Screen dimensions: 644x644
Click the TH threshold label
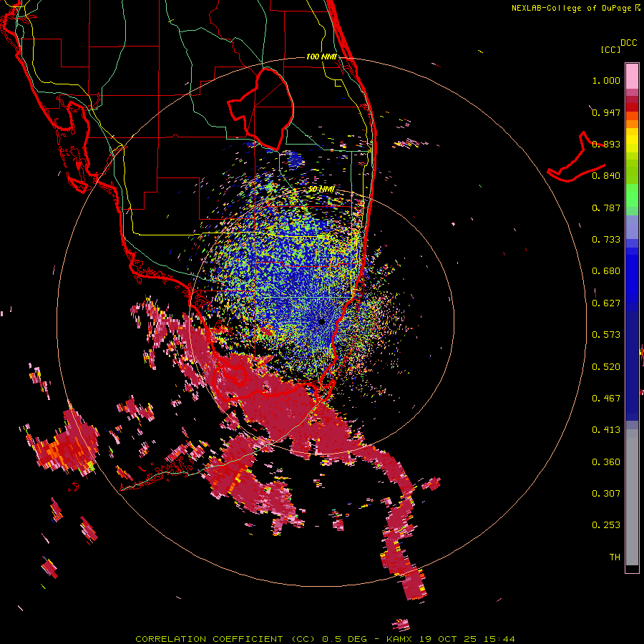coord(615,557)
